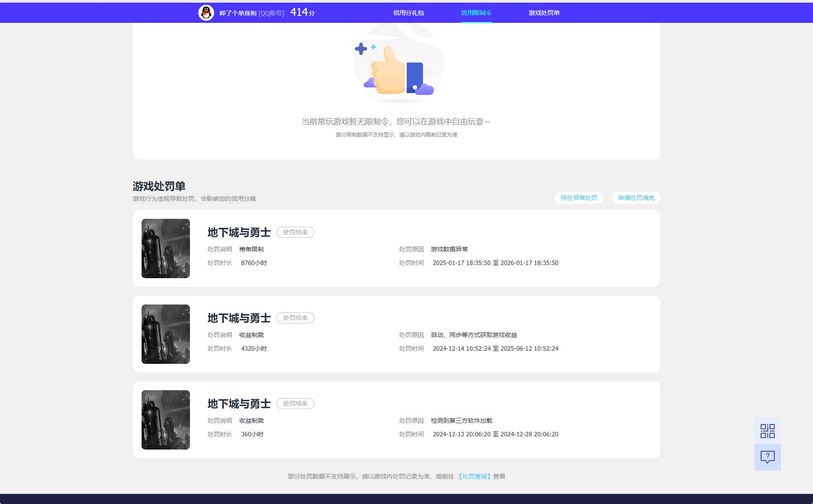The height and width of the screenshot is (504, 813).
Task: Click the duration 8760小时
Action: click(254, 263)
